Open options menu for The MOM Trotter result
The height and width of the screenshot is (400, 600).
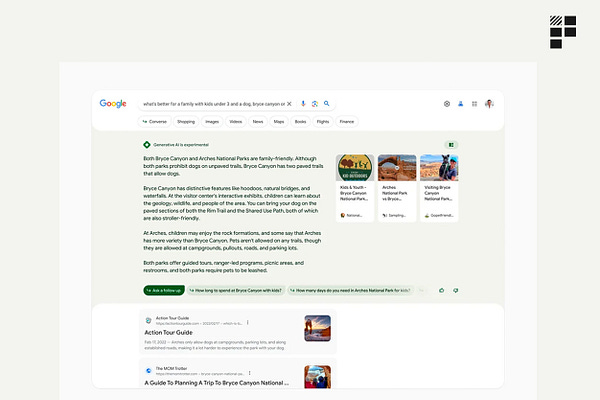point(249,373)
